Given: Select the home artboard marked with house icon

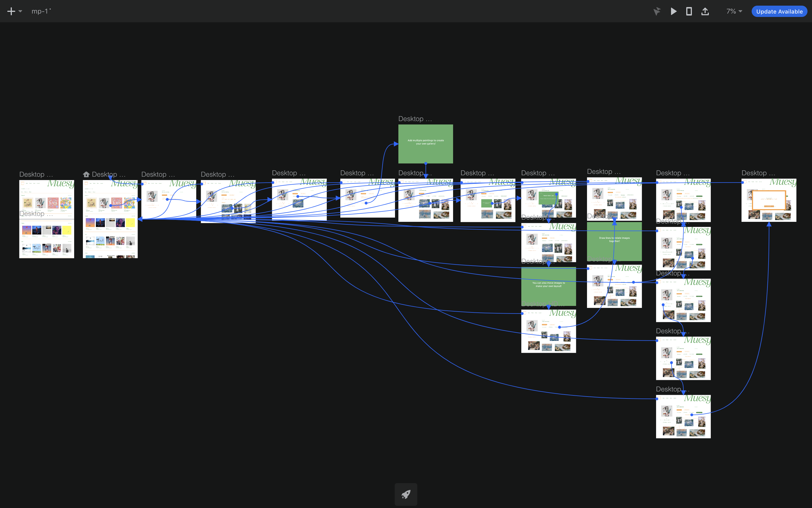Looking at the screenshot, I should pos(110,219).
